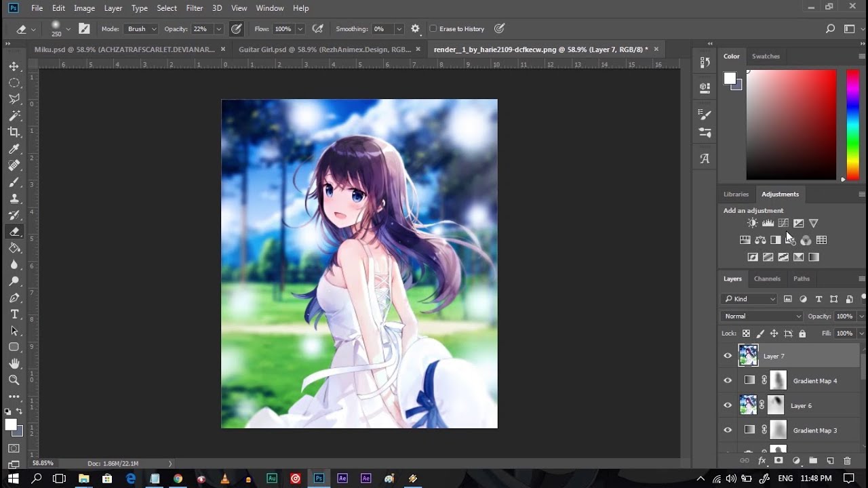This screenshot has width=868, height=488.
Task: Add a Levels adjustment
Action: pos(768,223)
